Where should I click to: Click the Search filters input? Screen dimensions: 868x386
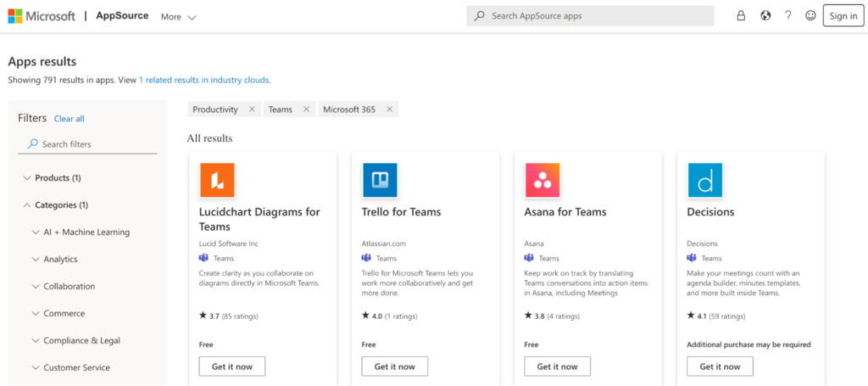[x=87, y=144]
